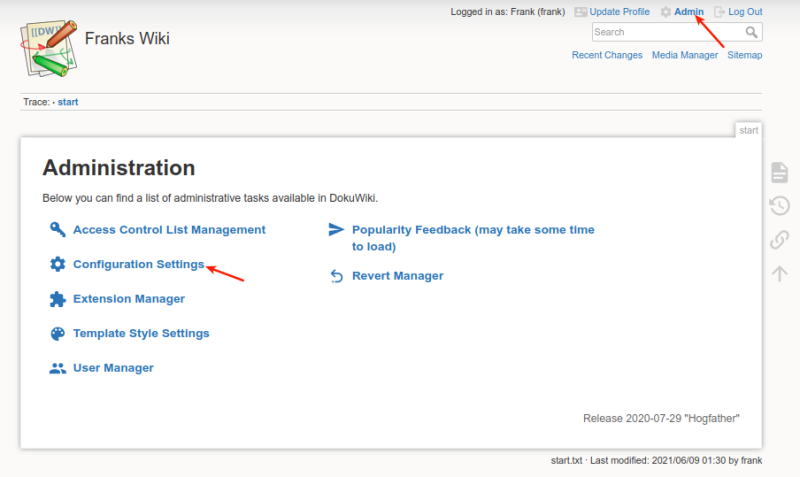
Task: Open Access Control List Management link
Action: coord(169,230)
